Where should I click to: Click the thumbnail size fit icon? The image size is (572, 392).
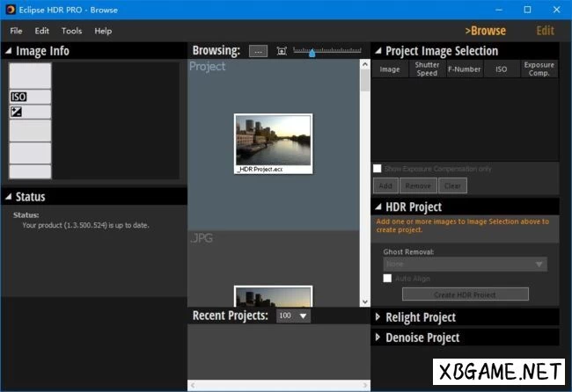[282, 51]
